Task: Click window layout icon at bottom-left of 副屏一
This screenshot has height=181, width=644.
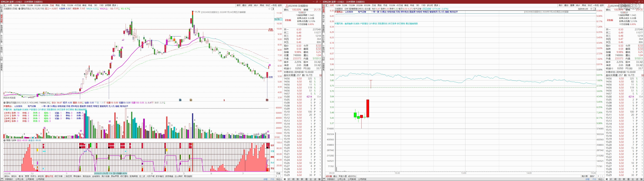Action: pyautogui.click(x=324, y=179)
